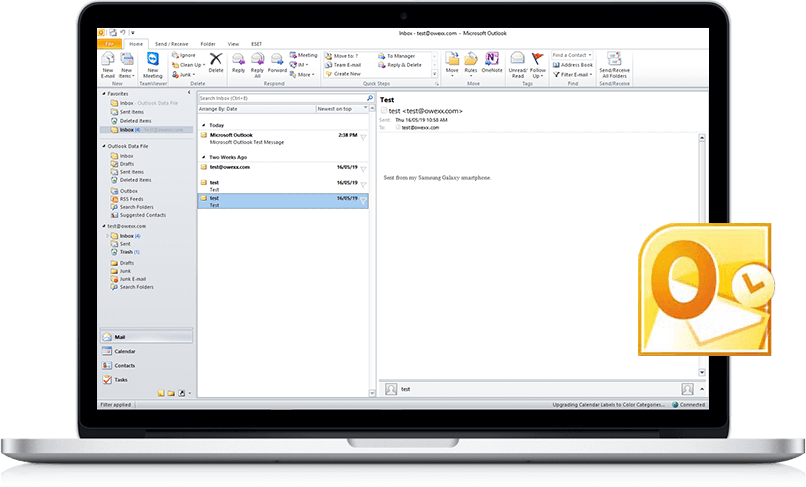
Task: Open the Junk E-mail folder
Action: click(128, 279)
